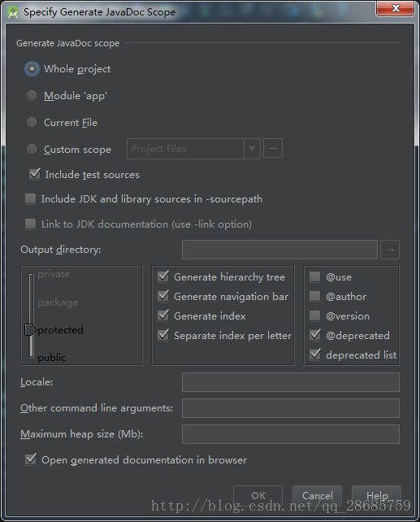Click the OK button
Viewport: 420px width, 522px height.
(x=258, y=496)
